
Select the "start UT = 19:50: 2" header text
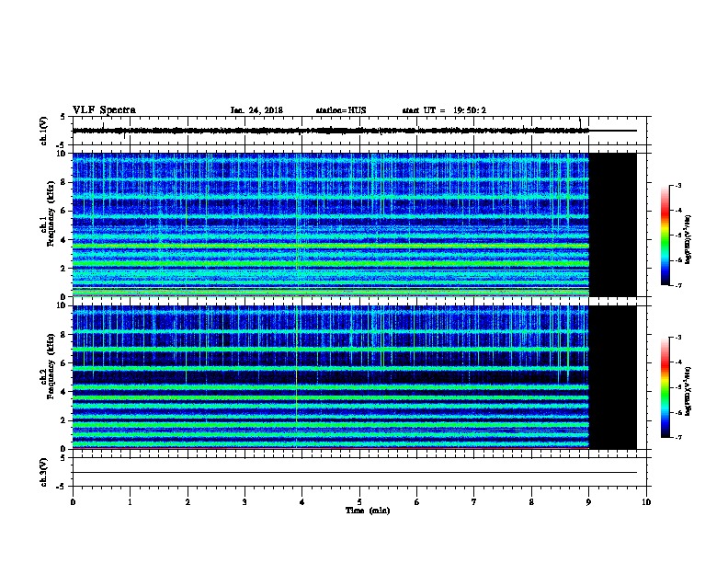click(444, 110)
